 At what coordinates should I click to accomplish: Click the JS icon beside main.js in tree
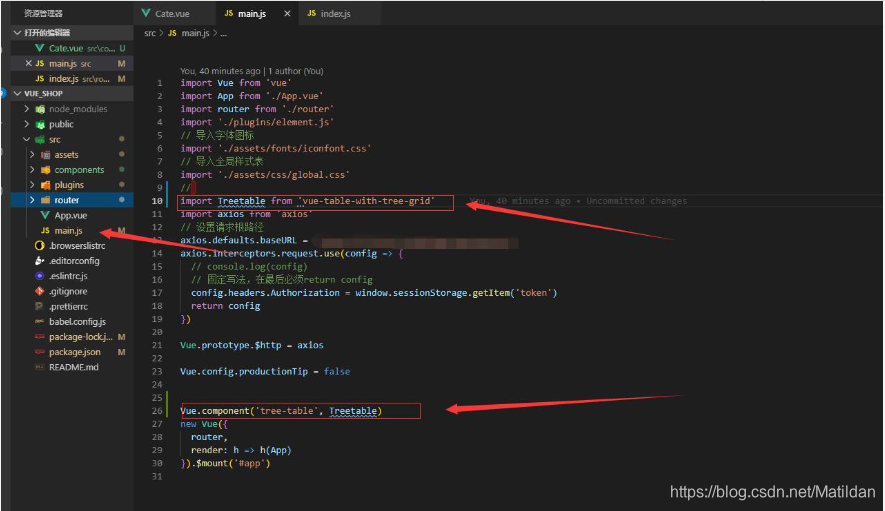point(45,230)
